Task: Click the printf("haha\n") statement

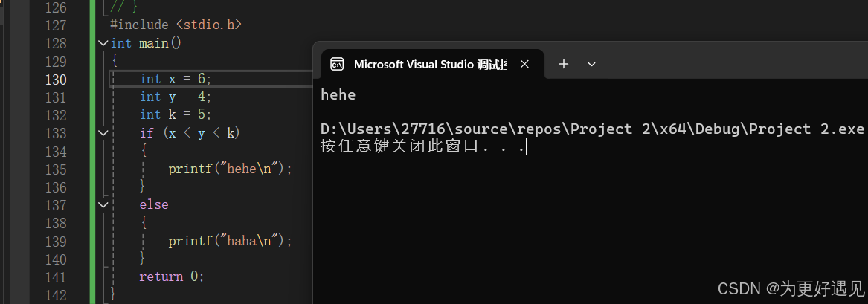Action: pos(230,241)
